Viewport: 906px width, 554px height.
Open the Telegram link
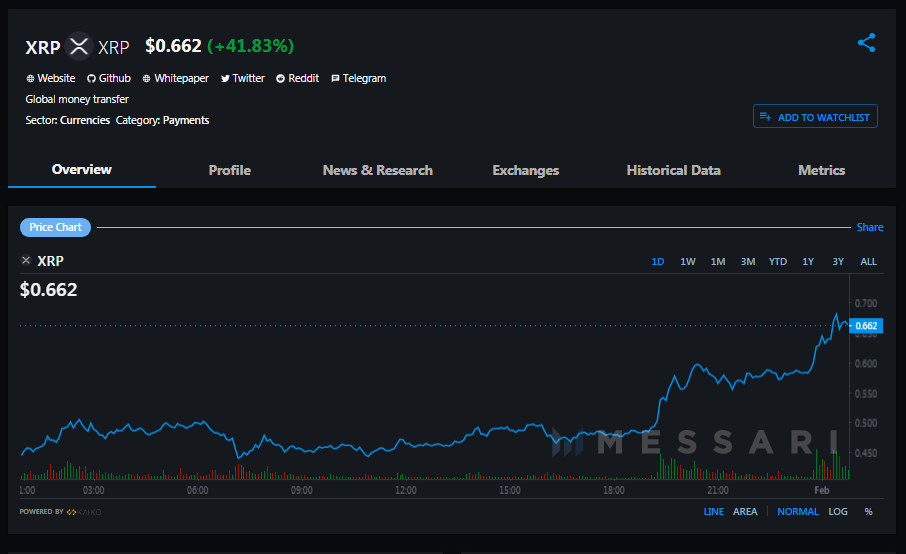tap(358, 78)
